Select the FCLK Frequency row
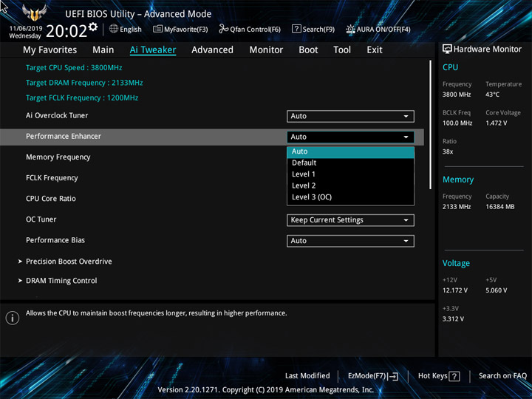Image resolution: width=532 pixels, height=399 pixels. 52,178
